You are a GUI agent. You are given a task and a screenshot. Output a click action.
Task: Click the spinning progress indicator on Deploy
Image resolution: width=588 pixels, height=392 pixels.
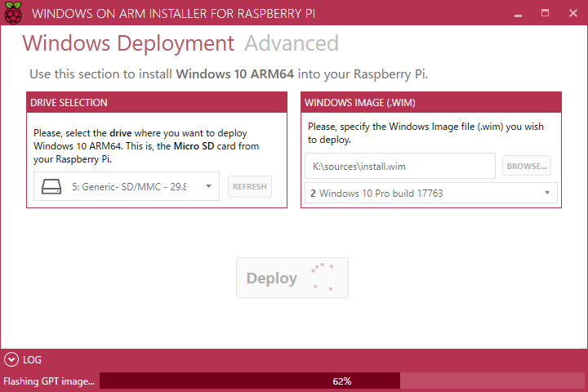tap(323, 277)
